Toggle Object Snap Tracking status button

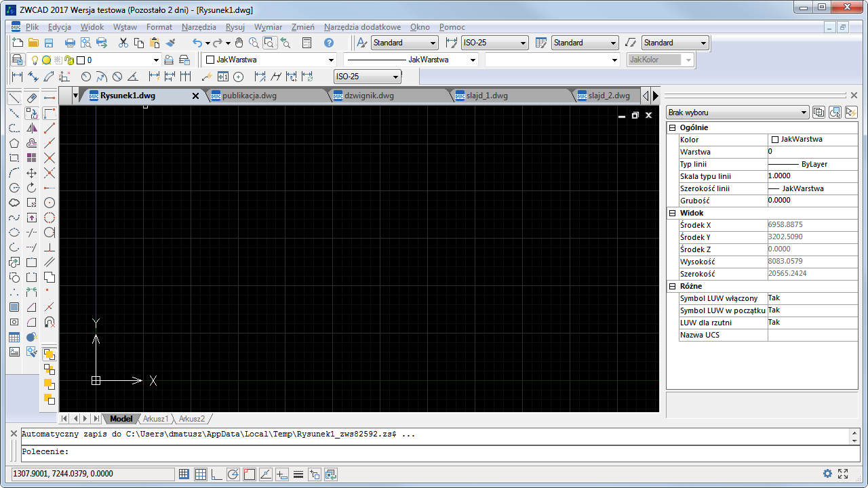click(266, 474)
